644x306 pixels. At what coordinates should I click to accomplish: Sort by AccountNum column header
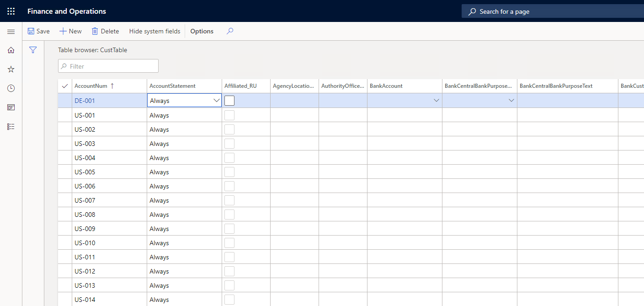pyautogui.click(x=91, y=86)
